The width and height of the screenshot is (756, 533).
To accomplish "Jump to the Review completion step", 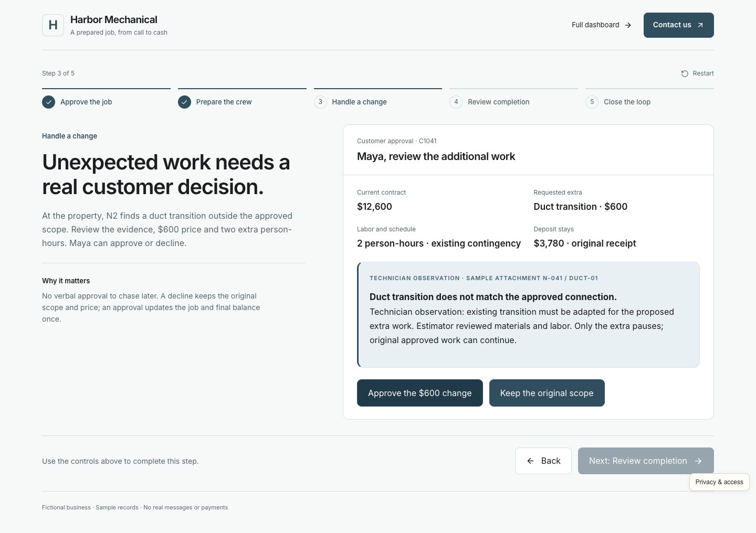I will 513,99.
